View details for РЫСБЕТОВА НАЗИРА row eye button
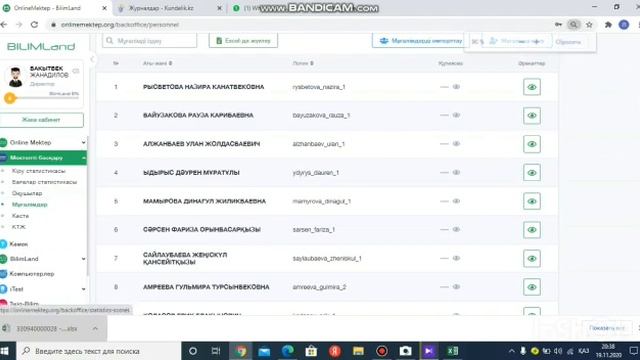Image resolution: width=640 pixels, height=360 pixels. point(531,87)
